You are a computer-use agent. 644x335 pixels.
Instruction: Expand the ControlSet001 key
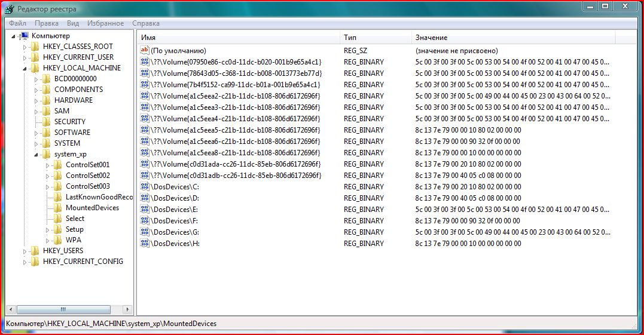(47, 165)
